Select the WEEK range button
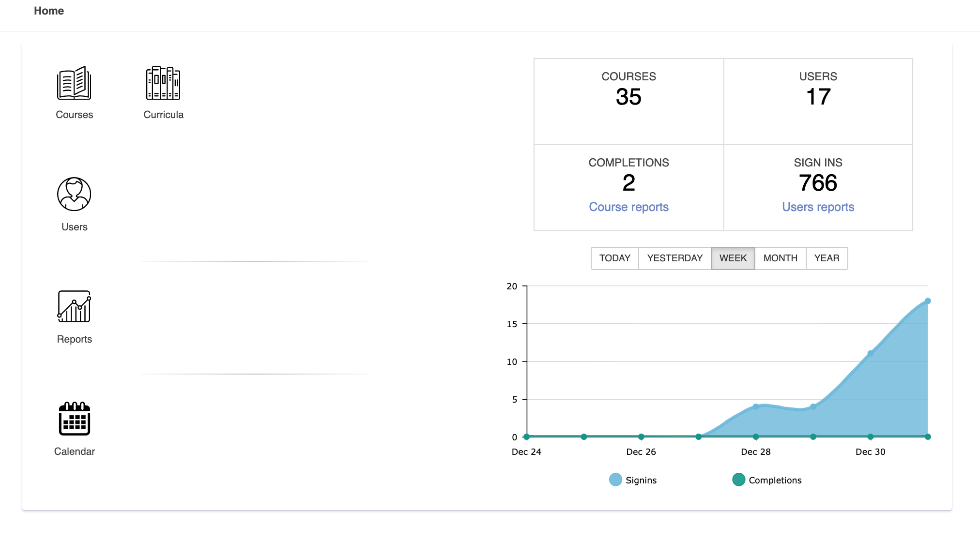Image resolution: width=980 pixels, height=541 pixels. point(733,258)
